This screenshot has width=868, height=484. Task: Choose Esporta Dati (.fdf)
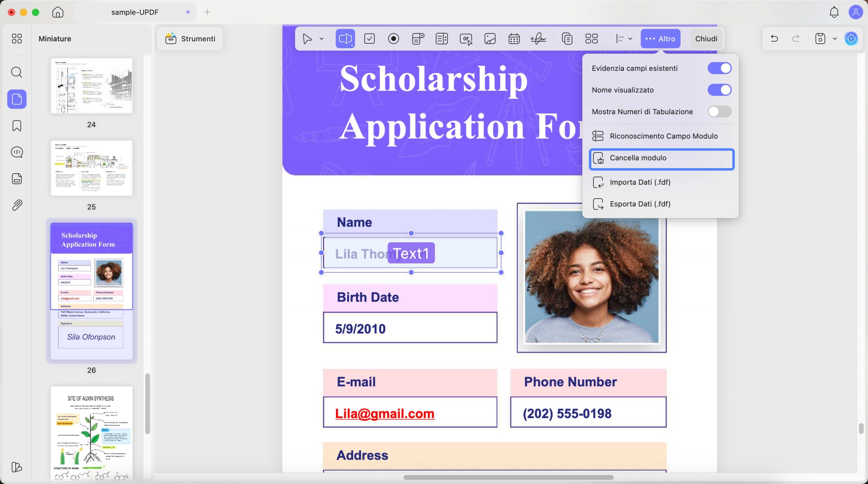pyautogui.click(x=662, y=204)
